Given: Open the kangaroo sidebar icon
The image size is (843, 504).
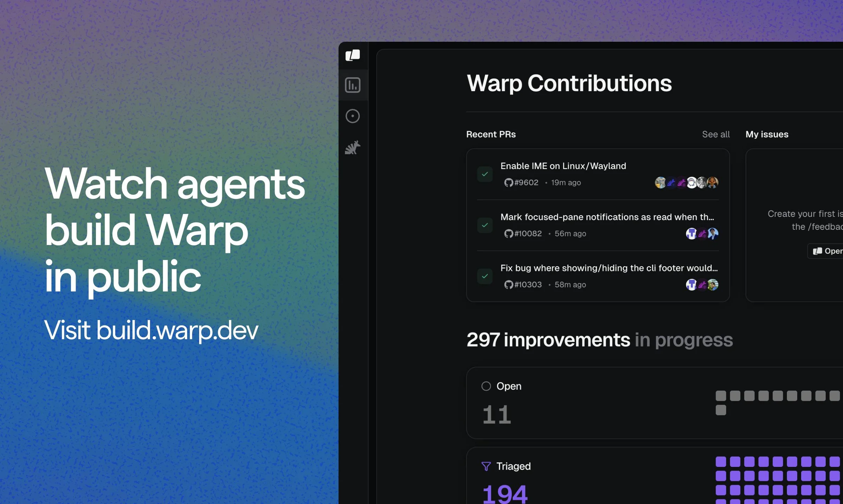Looking at the screenshot, I should [353, 147].
